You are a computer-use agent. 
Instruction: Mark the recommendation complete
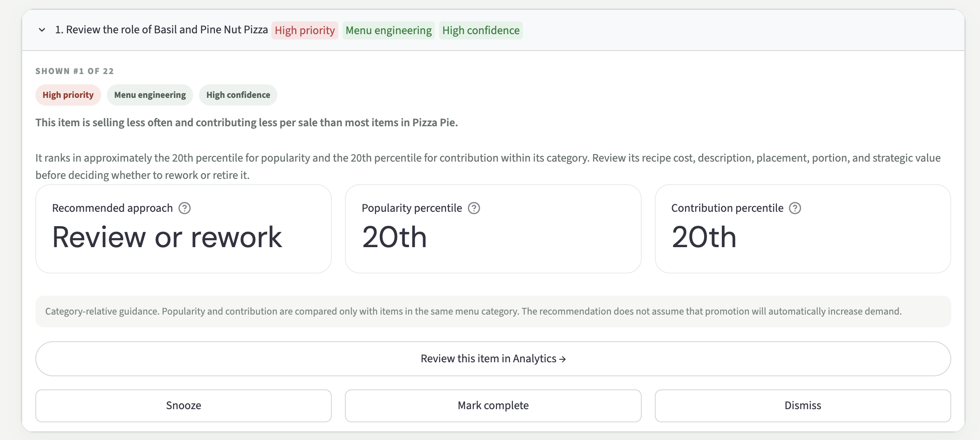click(x=493, y=405)
